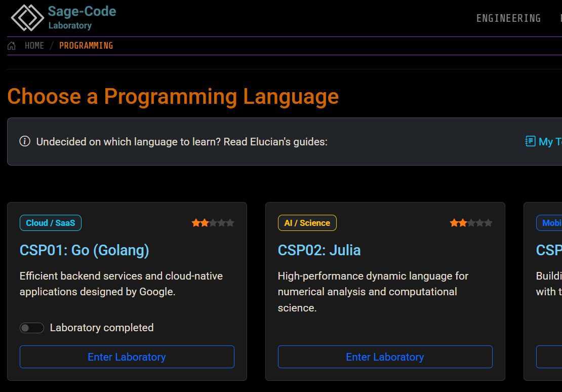Click the Sage-Code diamond logo icon
This screenshot has width=562, height=392.
(x=28, y=18)
